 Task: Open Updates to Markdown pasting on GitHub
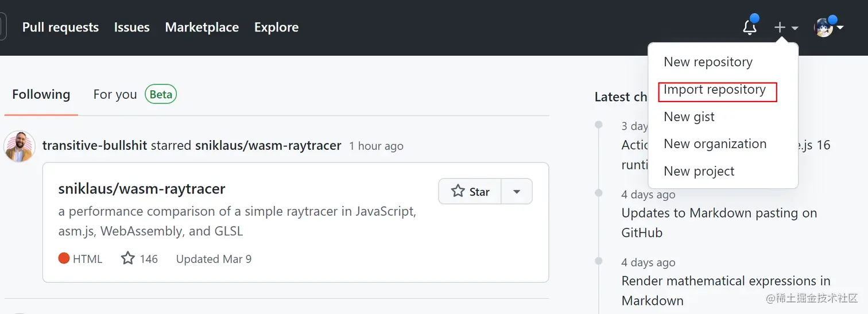719,223
